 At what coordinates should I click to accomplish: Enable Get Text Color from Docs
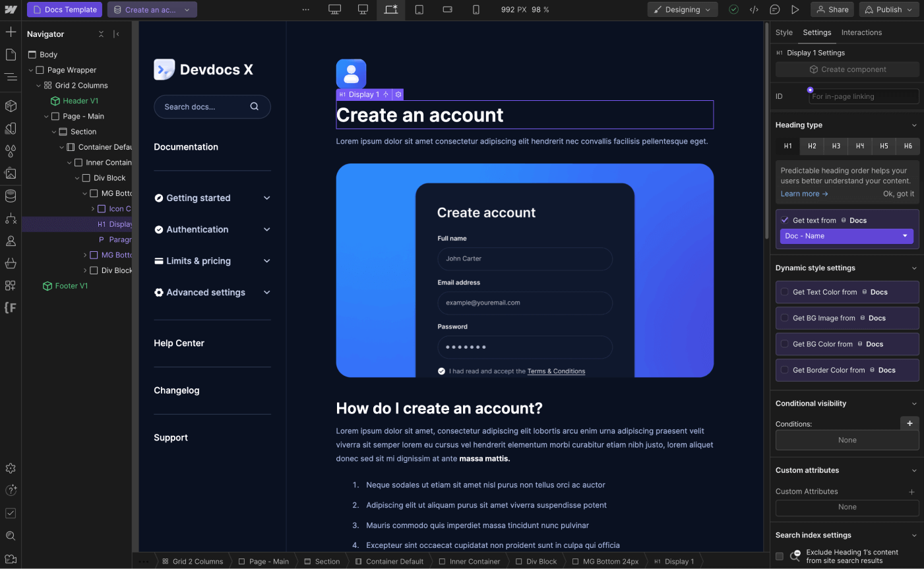pos(784,292)
